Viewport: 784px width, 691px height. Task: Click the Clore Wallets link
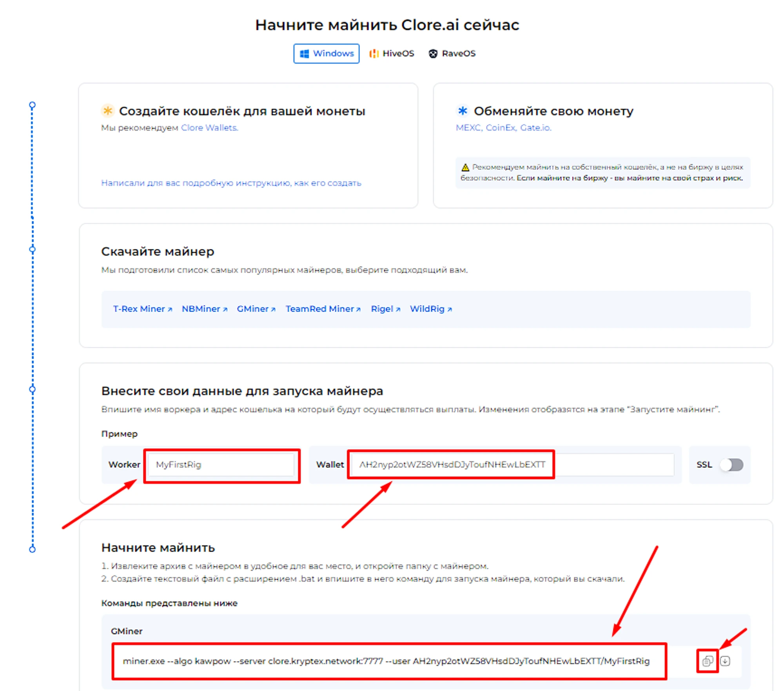pyautogui.click(x=209, y=128)
